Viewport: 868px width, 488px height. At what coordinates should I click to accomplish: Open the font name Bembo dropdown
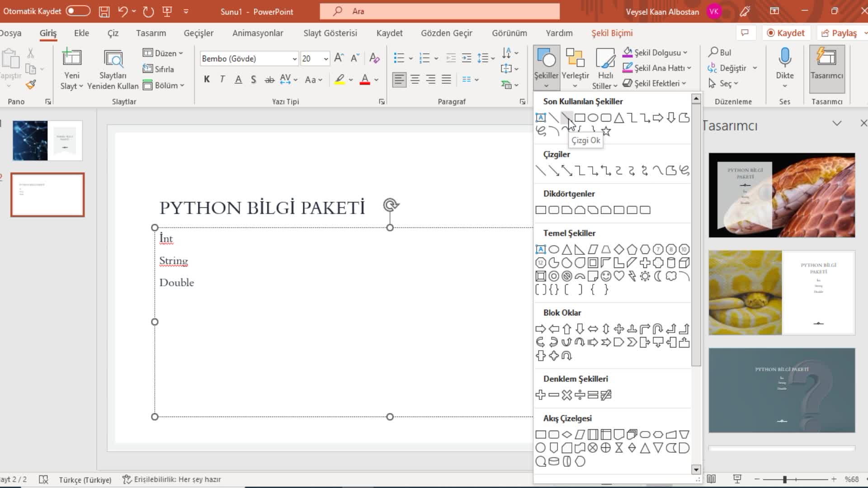coord(294,59)
